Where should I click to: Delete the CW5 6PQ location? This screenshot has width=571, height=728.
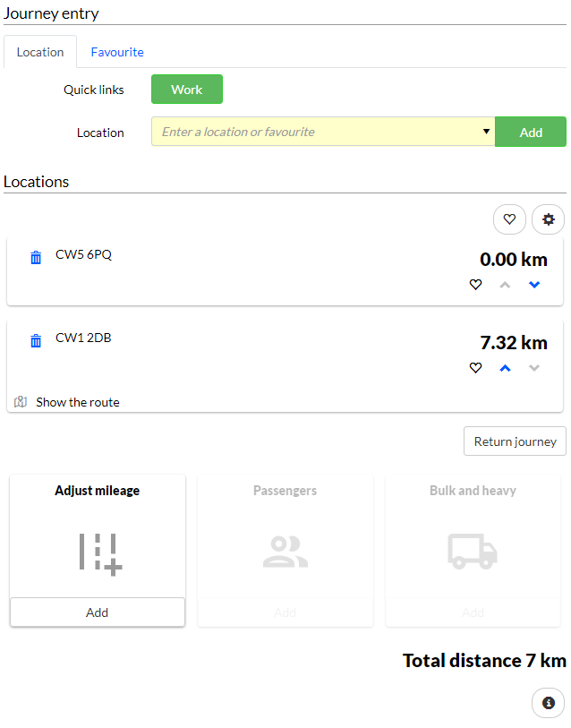click(x=36, y=257)
